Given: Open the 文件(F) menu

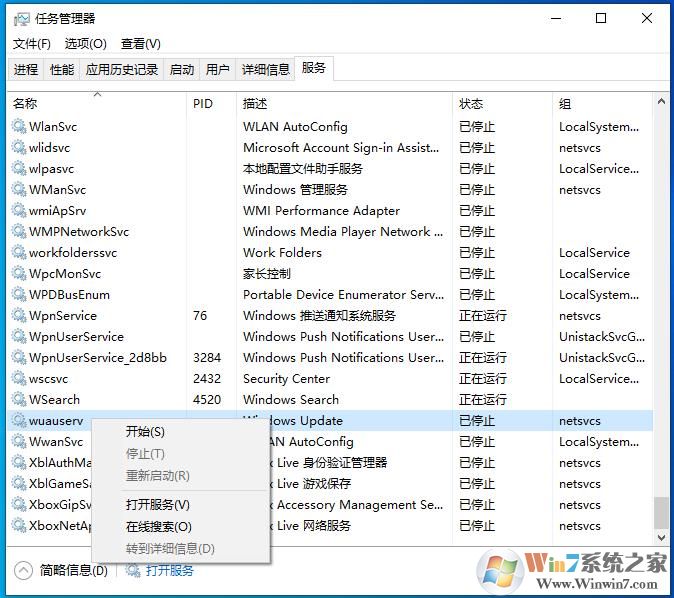Looking at the screenshot, I should click(31, 44).
